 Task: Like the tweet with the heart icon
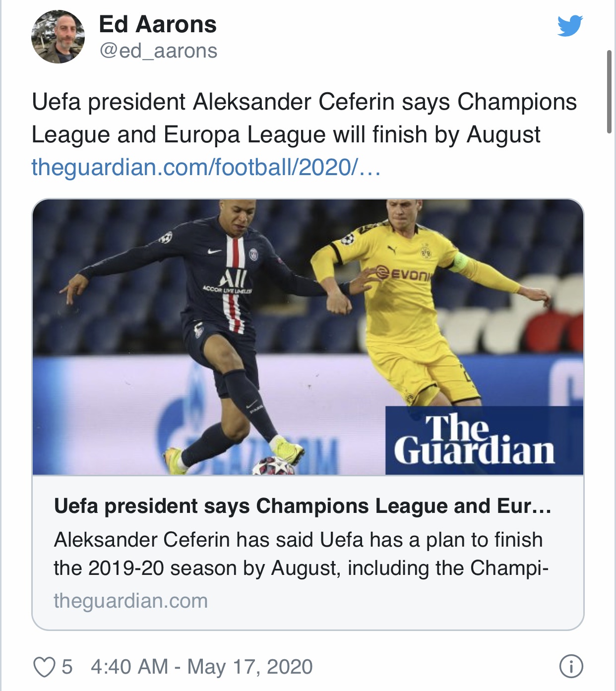click(44, 667)
